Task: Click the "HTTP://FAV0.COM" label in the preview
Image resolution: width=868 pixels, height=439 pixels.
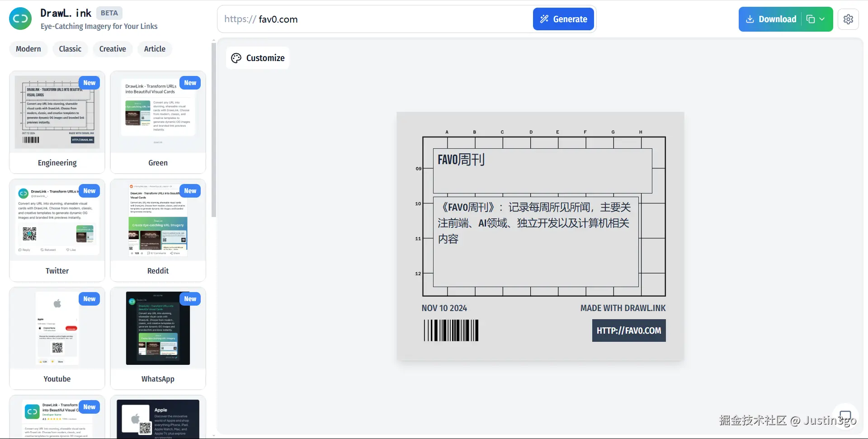Action: (629, 330)
